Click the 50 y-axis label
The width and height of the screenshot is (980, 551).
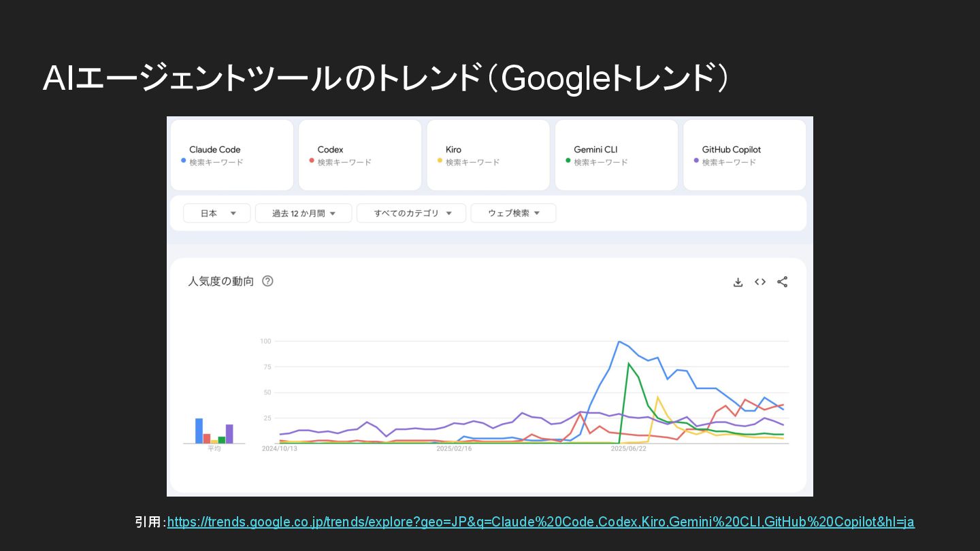(267, 393)
